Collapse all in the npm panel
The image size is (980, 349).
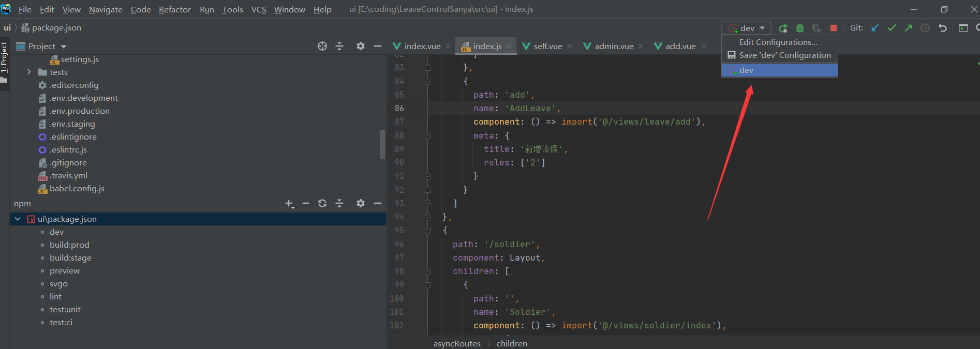pyautogui.click(x=339, y=203)
